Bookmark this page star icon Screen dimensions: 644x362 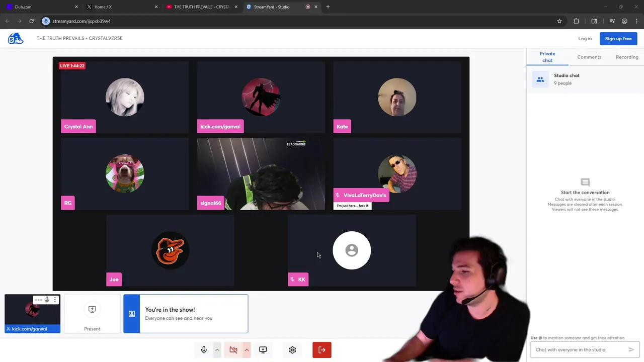click(559, 21)
